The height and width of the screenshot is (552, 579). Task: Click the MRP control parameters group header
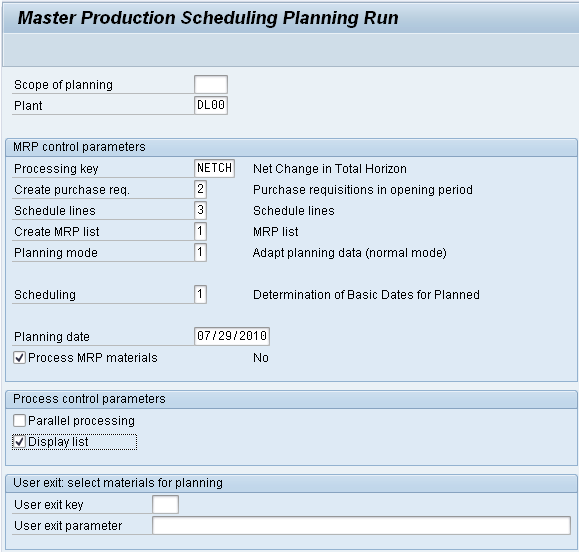pos(291,147)
